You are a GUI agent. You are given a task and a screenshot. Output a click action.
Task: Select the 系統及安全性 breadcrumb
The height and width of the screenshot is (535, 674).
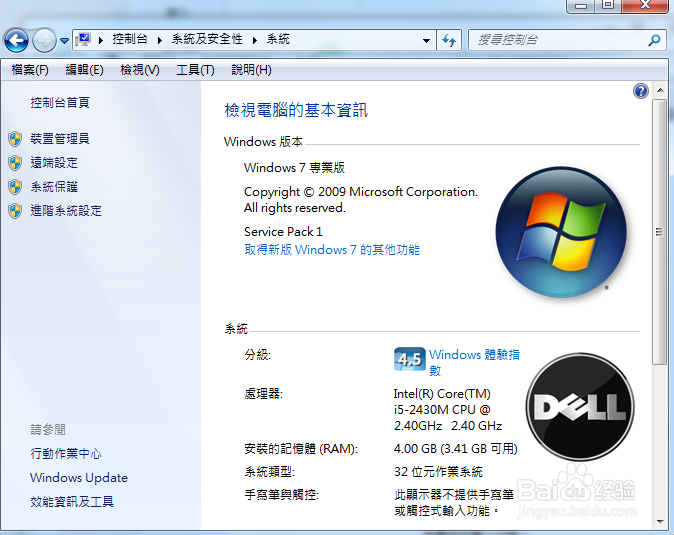click(x=207, y=40)
